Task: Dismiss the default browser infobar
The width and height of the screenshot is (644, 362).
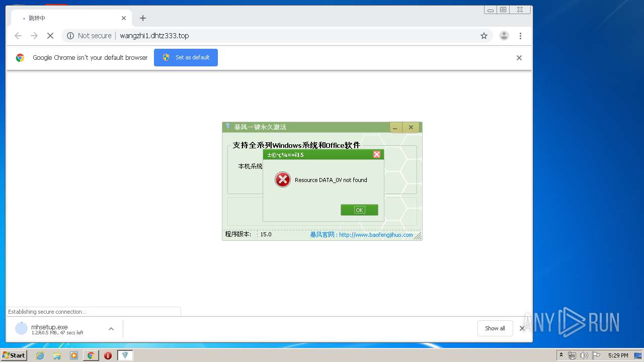Action: [519, 58]
